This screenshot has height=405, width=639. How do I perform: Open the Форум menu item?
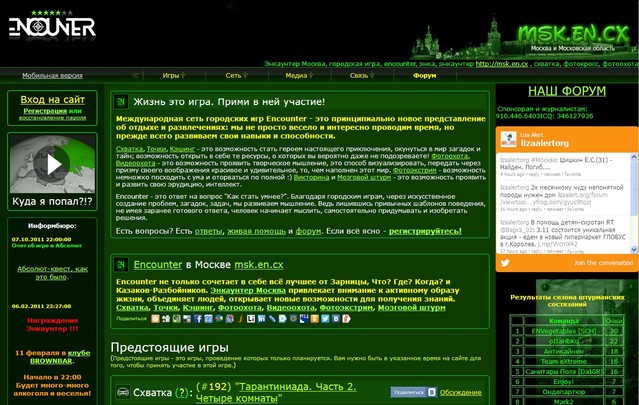(425, 75)
